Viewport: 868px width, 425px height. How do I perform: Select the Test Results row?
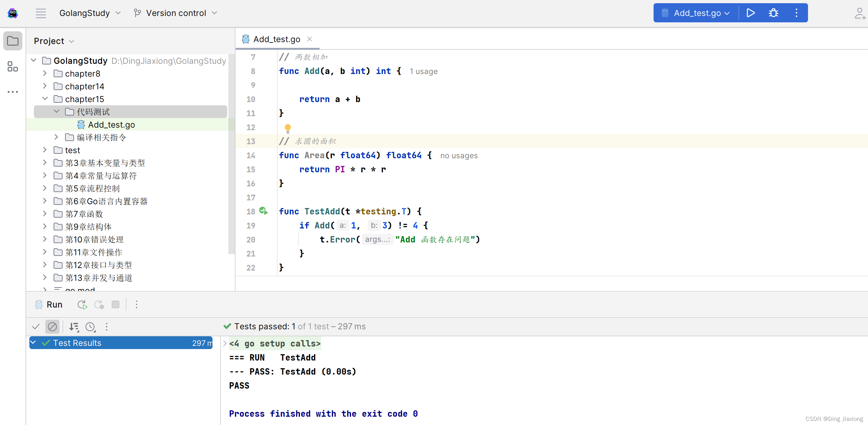pyautogui.click(x=121, y=343)
